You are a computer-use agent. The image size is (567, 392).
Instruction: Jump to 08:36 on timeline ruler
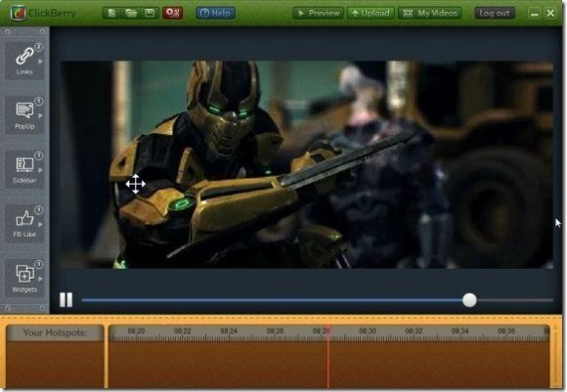click(x=505, y=330)
